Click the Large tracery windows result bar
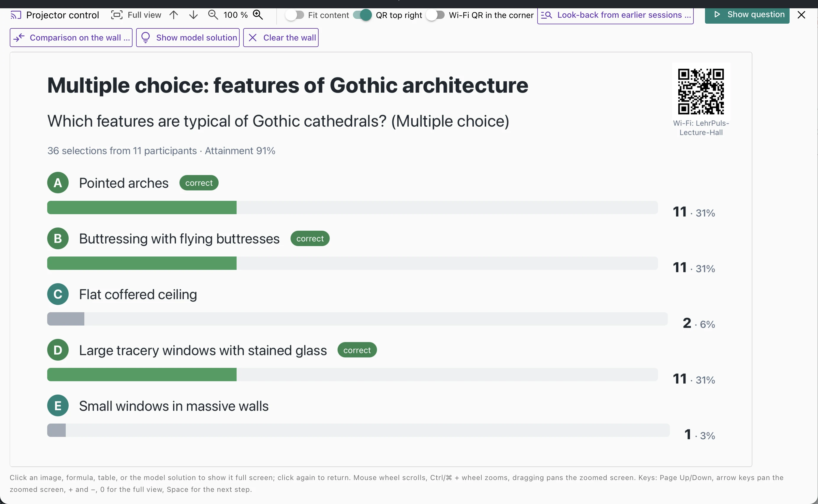This screenshot has width=818, height=504. [x=352, y=374]
